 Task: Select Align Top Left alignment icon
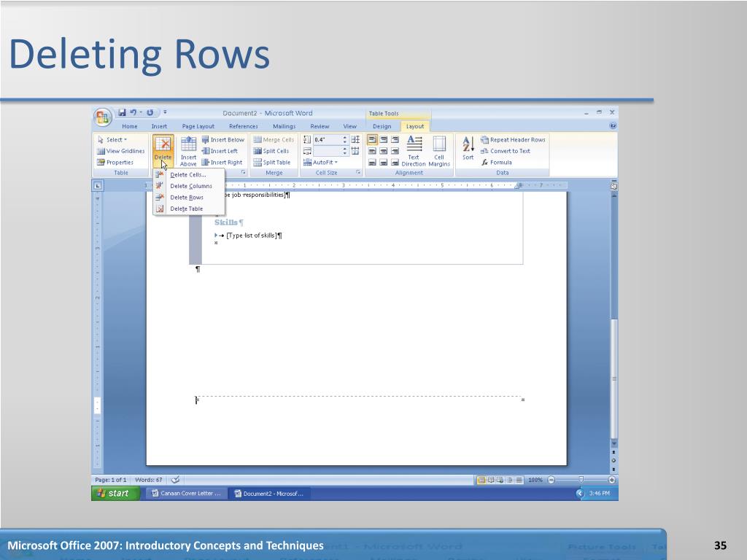372,139
